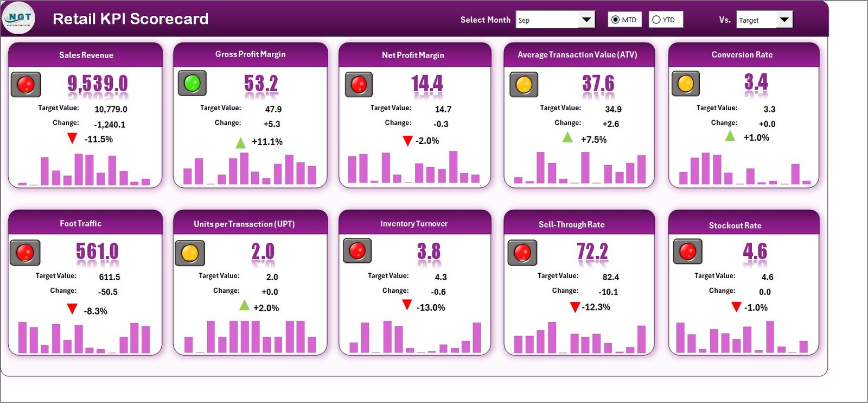868x403 pixels.
Task: Click the Sales Revenue value 9,539.0
Action: tap(98, 84)
